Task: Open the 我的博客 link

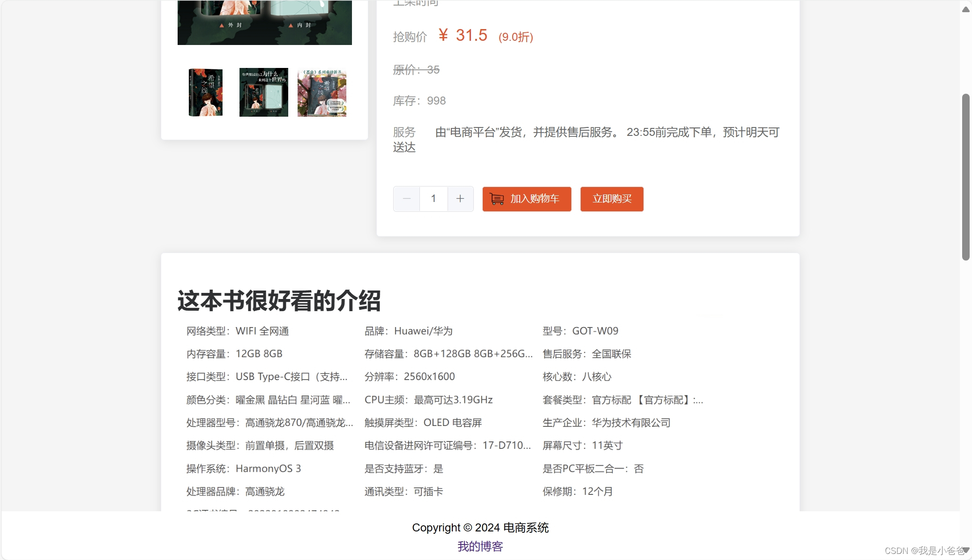Action: (x=479, y=545)
